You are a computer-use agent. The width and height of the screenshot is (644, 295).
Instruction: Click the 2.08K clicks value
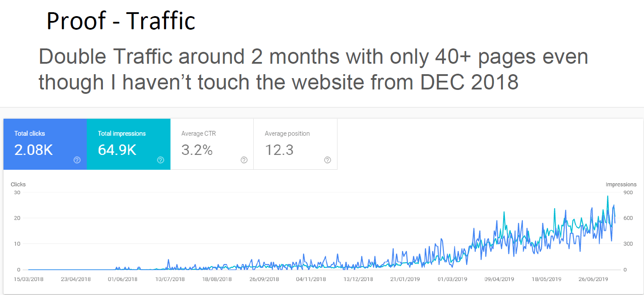34,150
